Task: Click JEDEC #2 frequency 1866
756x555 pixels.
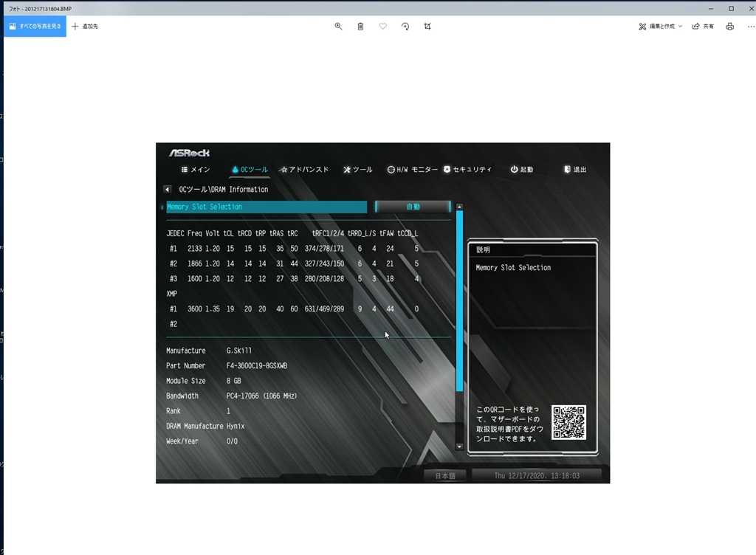Action: (x=195, y=263)
